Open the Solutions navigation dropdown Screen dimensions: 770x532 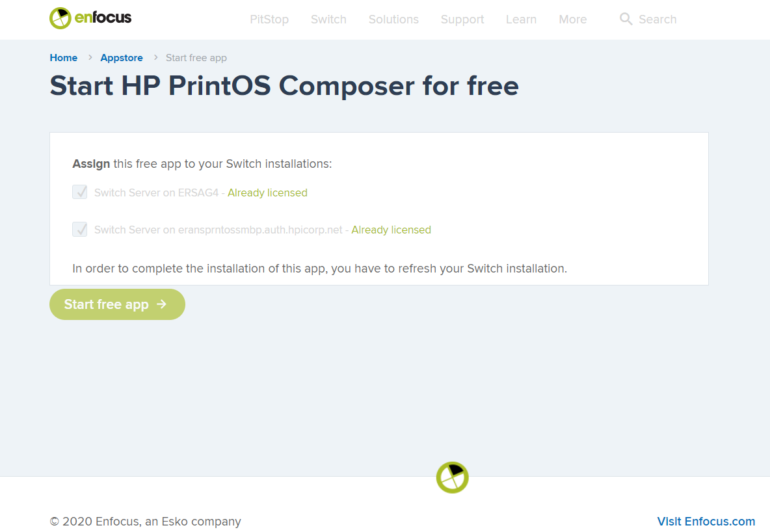(x=393, y=20)
